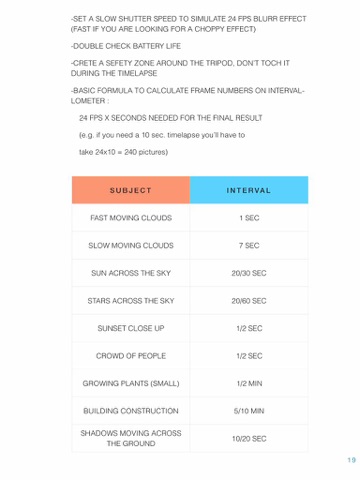Click the GROWING PLANTS (SMALL) cell
The width and height of the screenshot is (360, 480).
click(131, 383)
